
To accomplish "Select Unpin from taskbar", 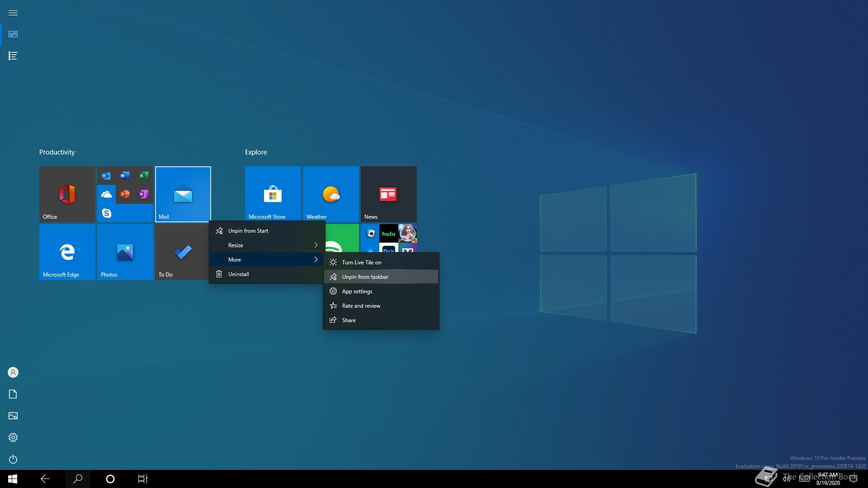I will pyautogui.click(x=365, y=277).
